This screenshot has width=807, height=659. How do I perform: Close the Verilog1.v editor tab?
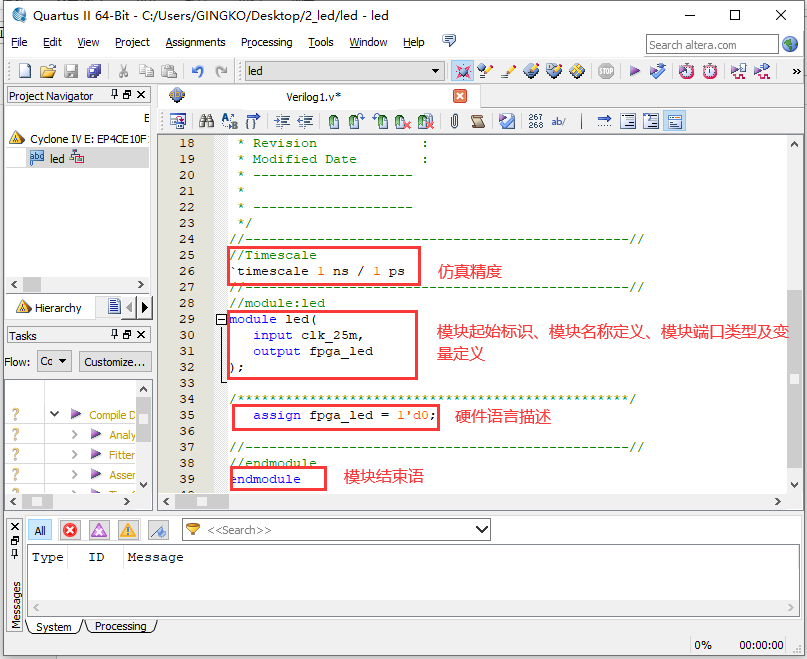click(x=460, y=96)
